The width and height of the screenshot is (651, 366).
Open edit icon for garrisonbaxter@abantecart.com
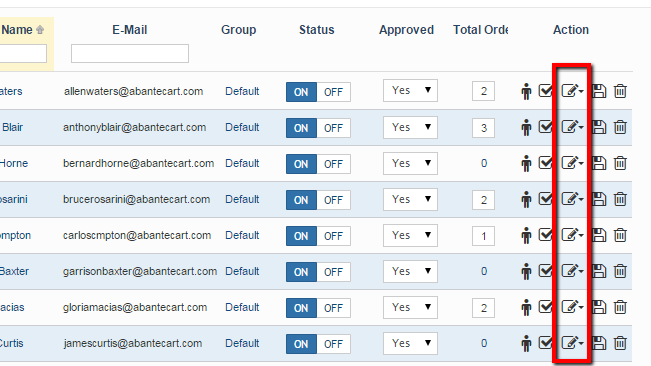573,271
